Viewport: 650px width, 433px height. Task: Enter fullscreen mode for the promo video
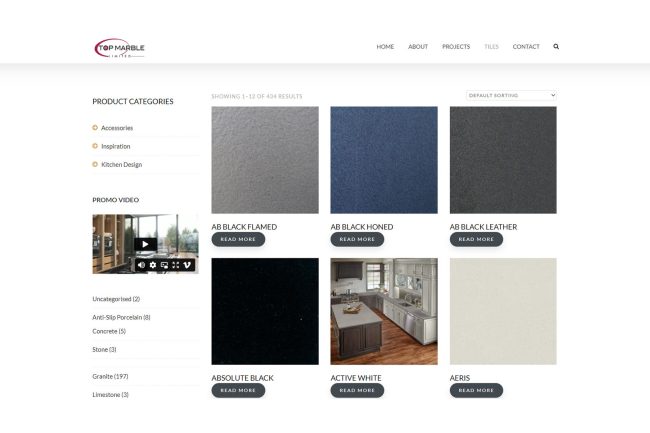click(x=175, y=265)
